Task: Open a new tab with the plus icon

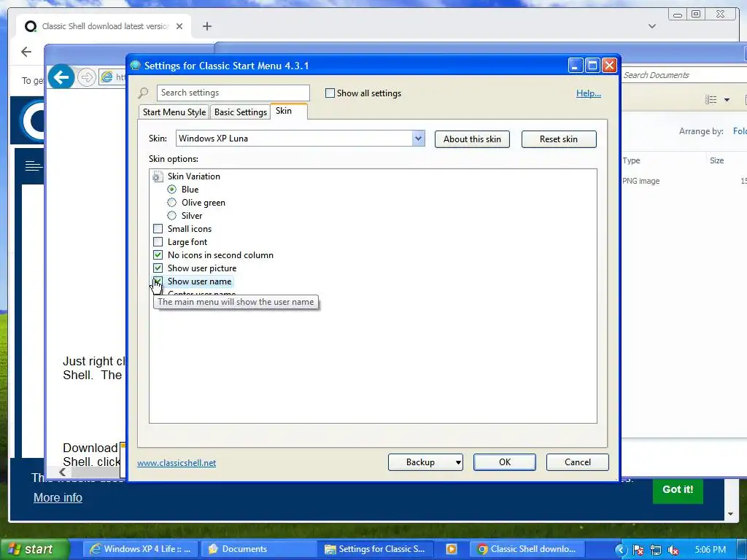Action: pos(206,26)
